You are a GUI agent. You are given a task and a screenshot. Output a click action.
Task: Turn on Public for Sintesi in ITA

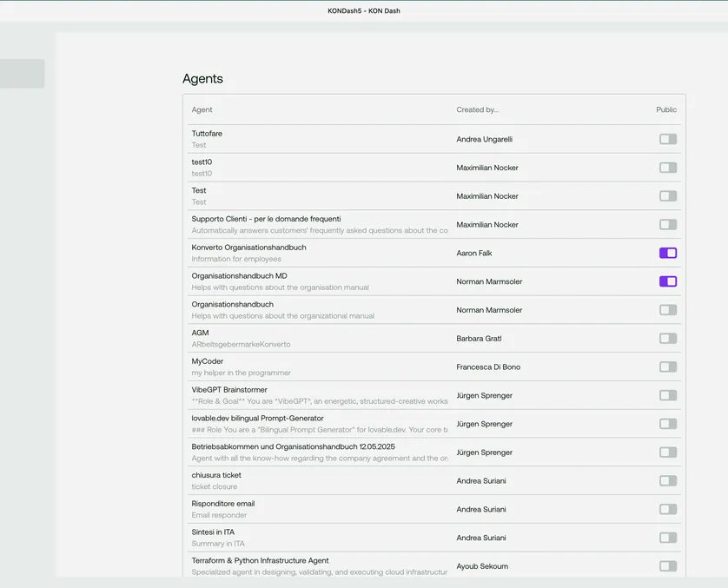click(x=667, y=538)
